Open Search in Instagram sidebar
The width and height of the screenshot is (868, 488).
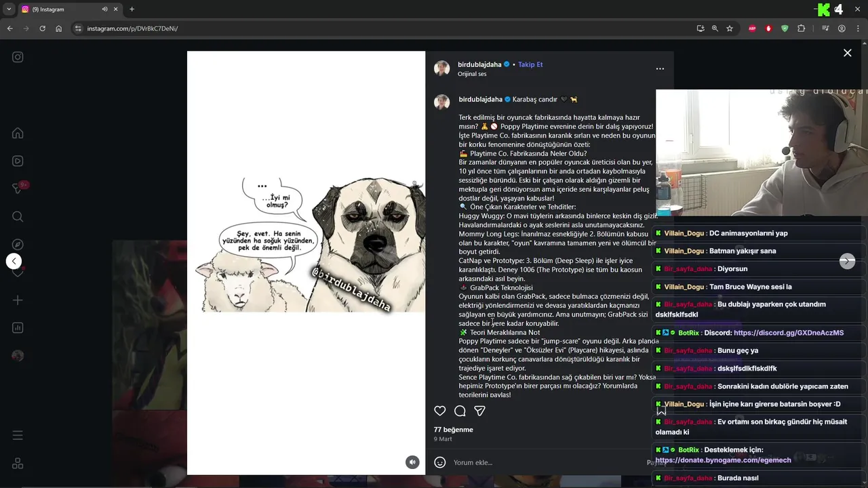click(x=18, y=216)
